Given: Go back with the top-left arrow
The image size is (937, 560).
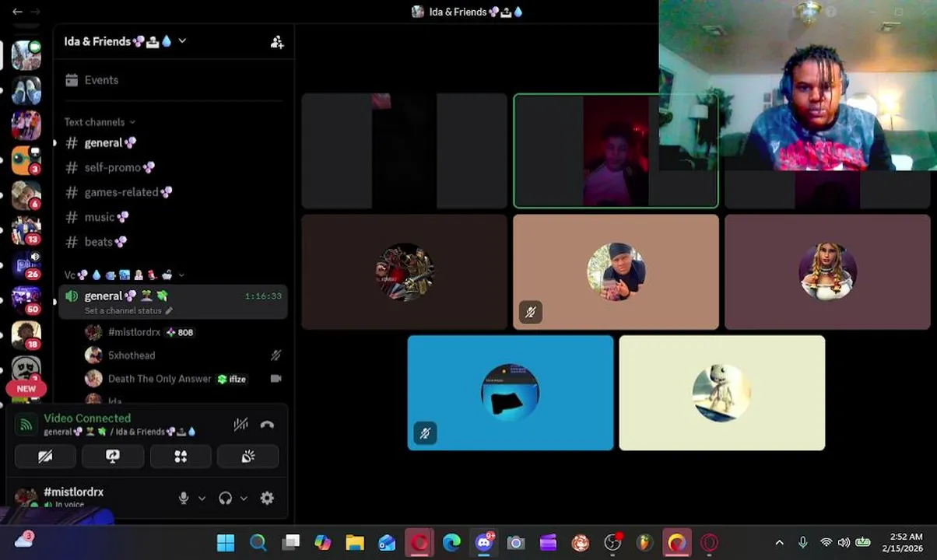Looking at the screenshot, I should pyautogui.click(x=17, y=12).
